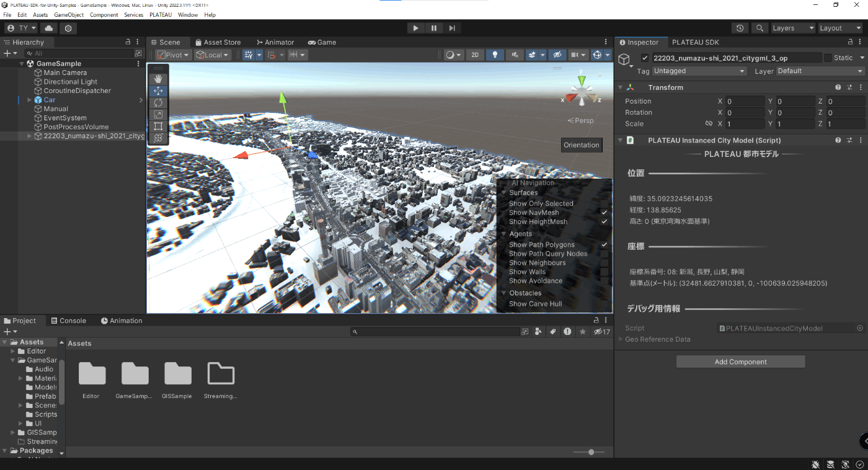
Task: Open the Layout dropdown
Action: tap(839, 28)
